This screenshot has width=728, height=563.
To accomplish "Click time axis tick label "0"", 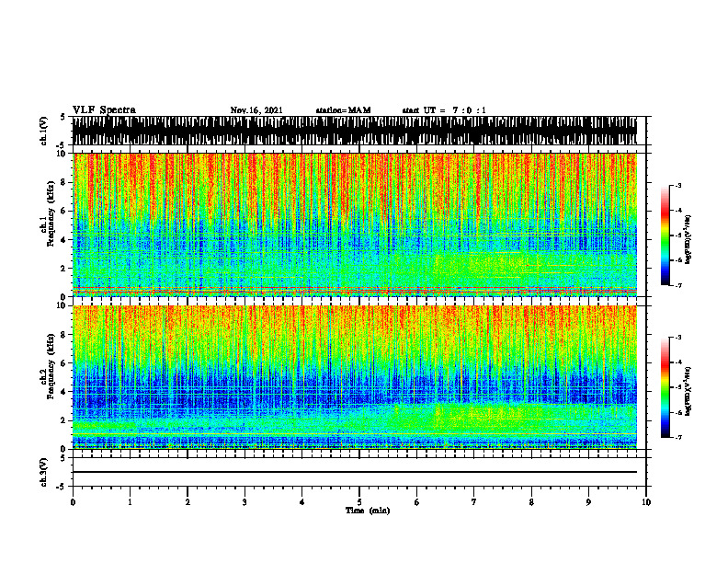I will point(73,502).
